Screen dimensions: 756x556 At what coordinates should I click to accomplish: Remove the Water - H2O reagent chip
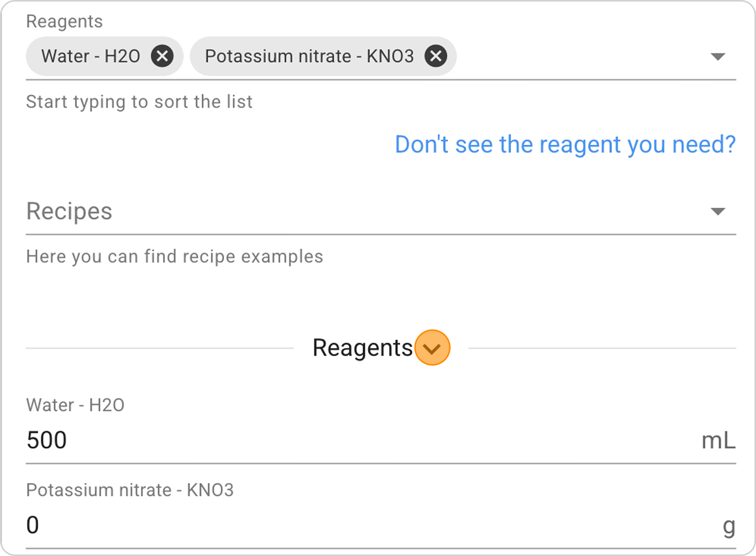click(x=163, y=56)
